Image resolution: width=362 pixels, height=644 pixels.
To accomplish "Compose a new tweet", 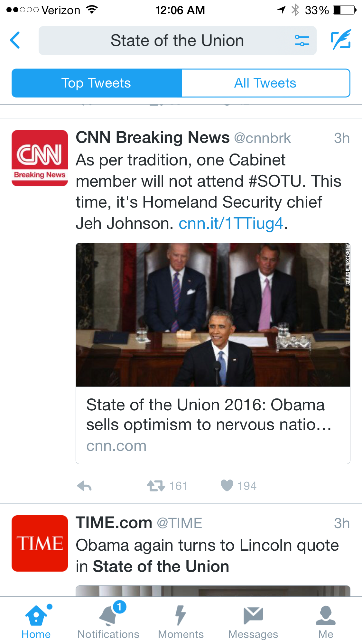I will pos(341,40).
